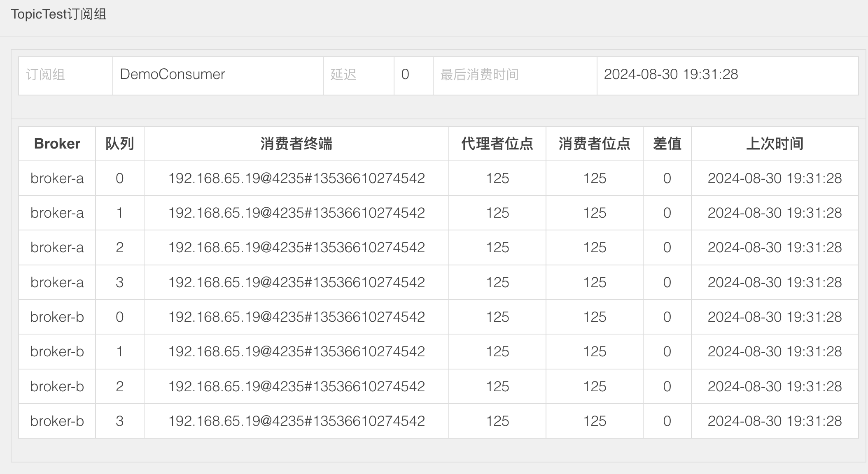This screenshot has height=474, width=868.
Task: Click consumer offset value for broker-b queue 3
Action: pyautogui.click(x=595, y=421)
